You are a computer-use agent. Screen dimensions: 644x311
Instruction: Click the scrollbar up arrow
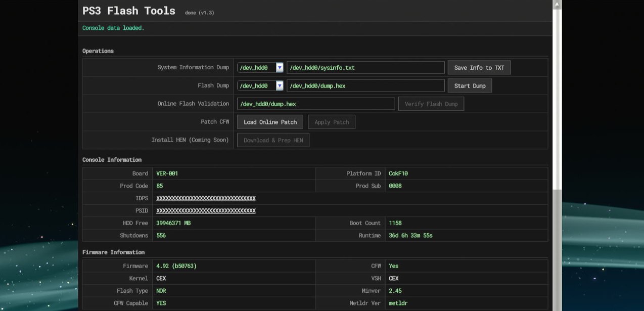(x=557, y=5)
